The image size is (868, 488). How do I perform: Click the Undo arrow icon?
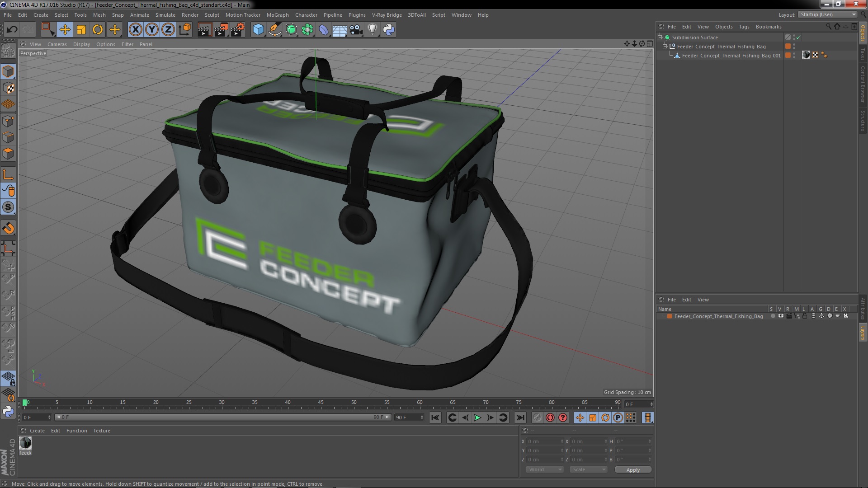pyautogui.click(x=12, y=30)
